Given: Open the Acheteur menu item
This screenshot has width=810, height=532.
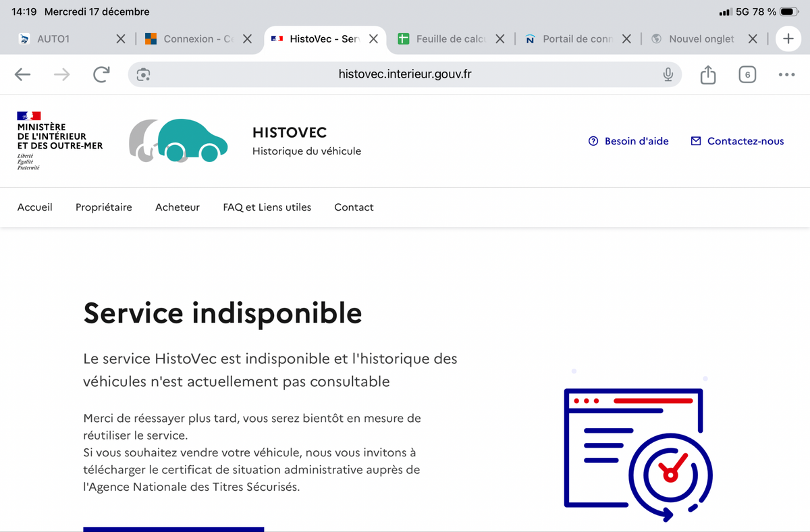Looking at the screenshot, I should (x=178, y=207).
